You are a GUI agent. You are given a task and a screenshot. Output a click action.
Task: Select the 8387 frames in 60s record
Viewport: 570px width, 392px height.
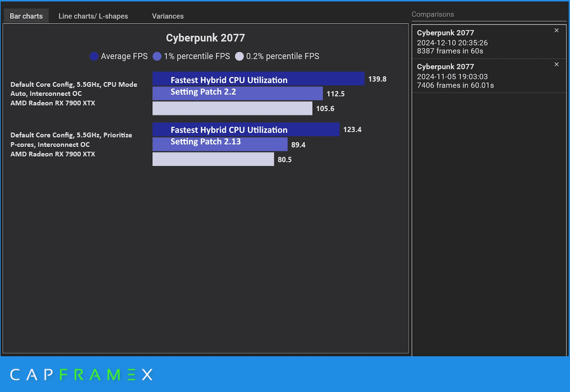pos(489,42)
